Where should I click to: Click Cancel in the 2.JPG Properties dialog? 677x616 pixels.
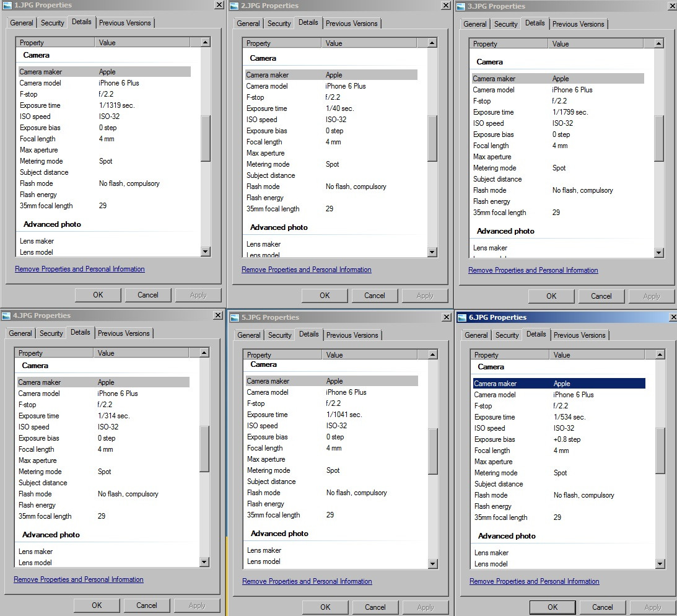tap(374, 296)
